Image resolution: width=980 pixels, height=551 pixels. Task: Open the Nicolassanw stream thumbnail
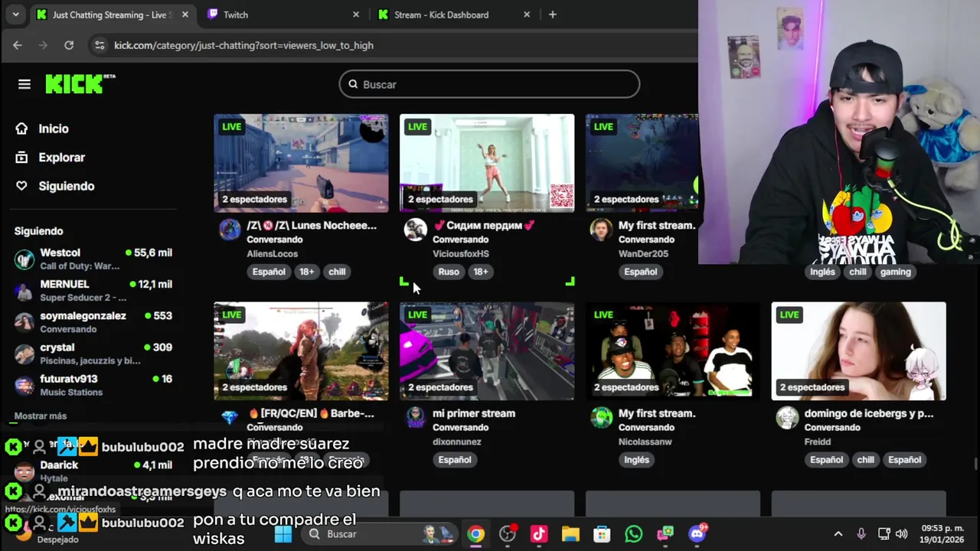coord(673,350)
